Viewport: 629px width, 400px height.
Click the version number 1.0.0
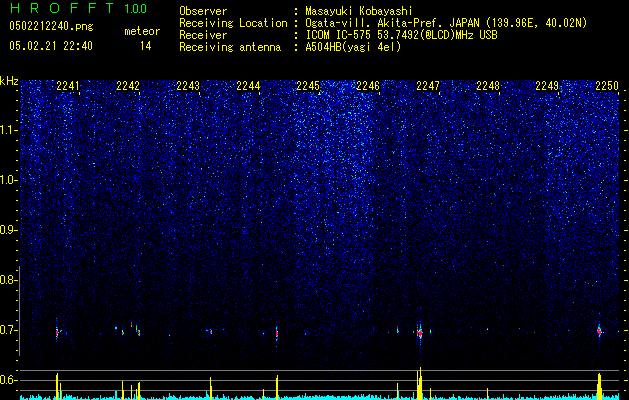coord(136,9)
